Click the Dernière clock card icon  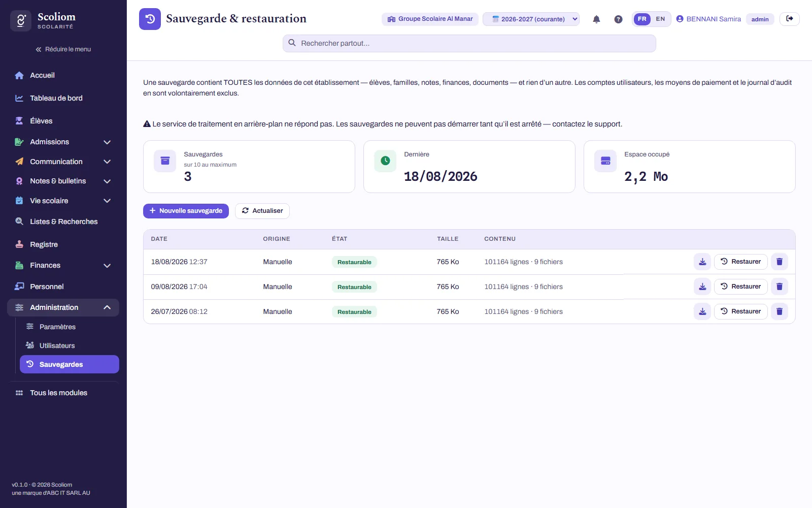tap(385, 161)
